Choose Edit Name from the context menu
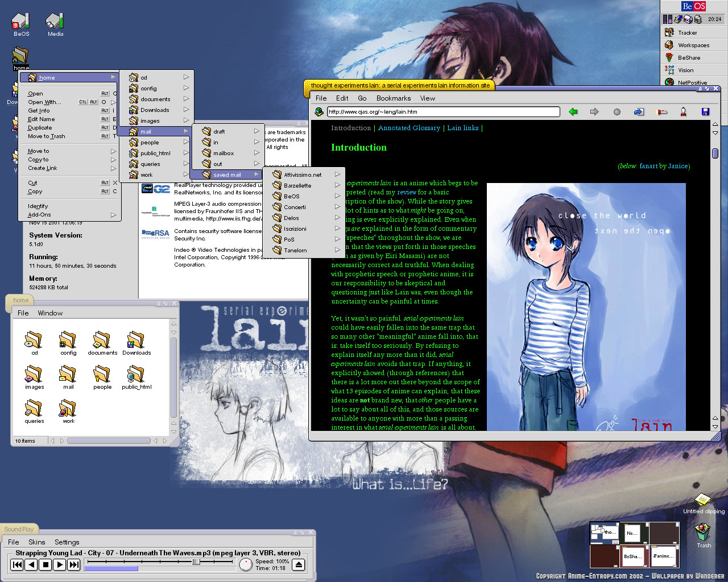The image size is (728, 582). click(x=70, y=119)
